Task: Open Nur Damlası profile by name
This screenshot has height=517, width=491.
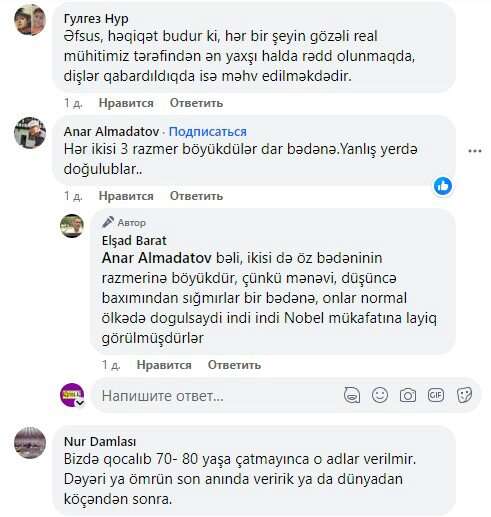Action: [100, 441]
